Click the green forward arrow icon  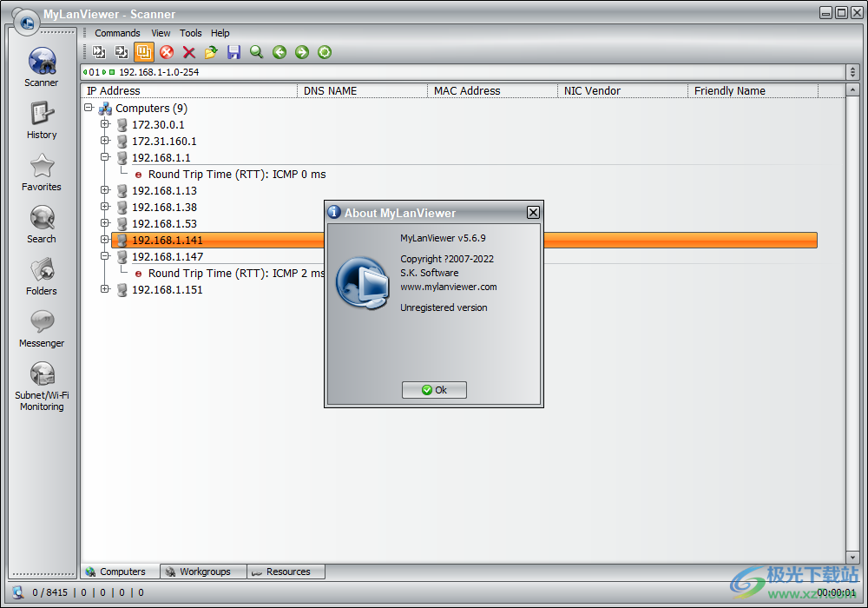click(302, 52)
